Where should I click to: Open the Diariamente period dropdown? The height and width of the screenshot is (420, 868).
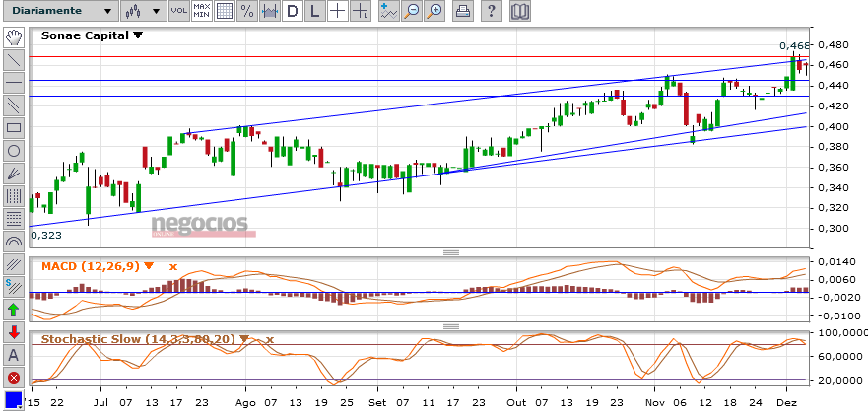[x=57, y=12]
